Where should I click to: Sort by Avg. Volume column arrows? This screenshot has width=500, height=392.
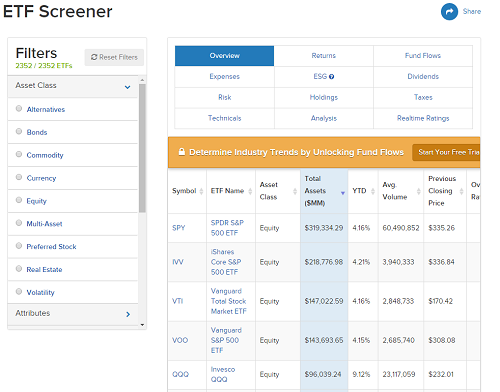418,191
